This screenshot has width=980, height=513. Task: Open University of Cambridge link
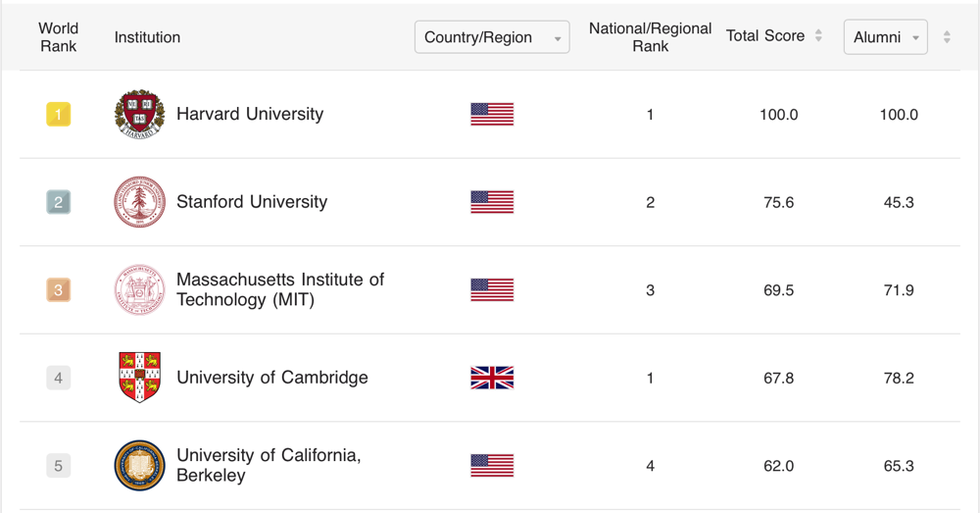pyautogui.click(x=272, y=378)
